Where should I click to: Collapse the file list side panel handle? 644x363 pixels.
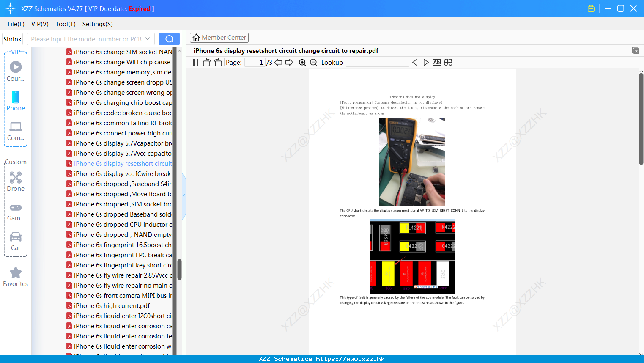coord(184,195)
